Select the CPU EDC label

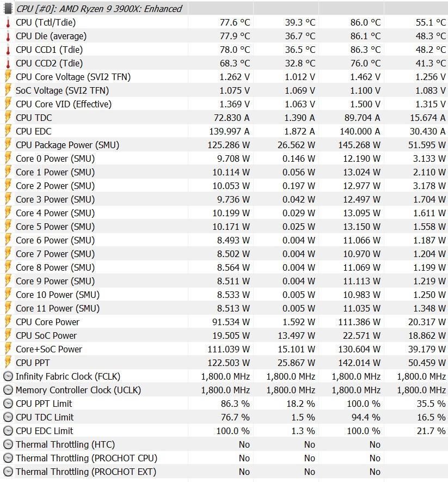(x=34, y=131)
